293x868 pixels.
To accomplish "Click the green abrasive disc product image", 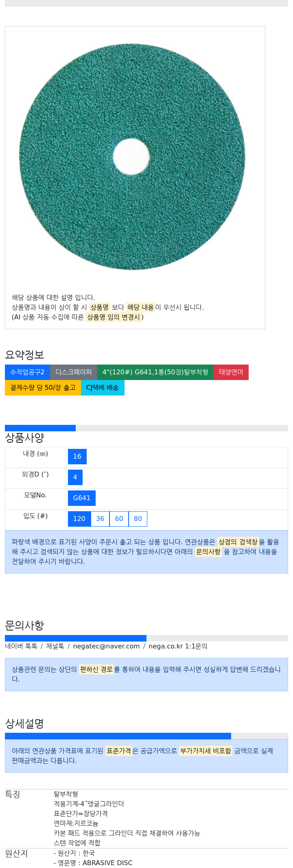I will tap(132, 157).
